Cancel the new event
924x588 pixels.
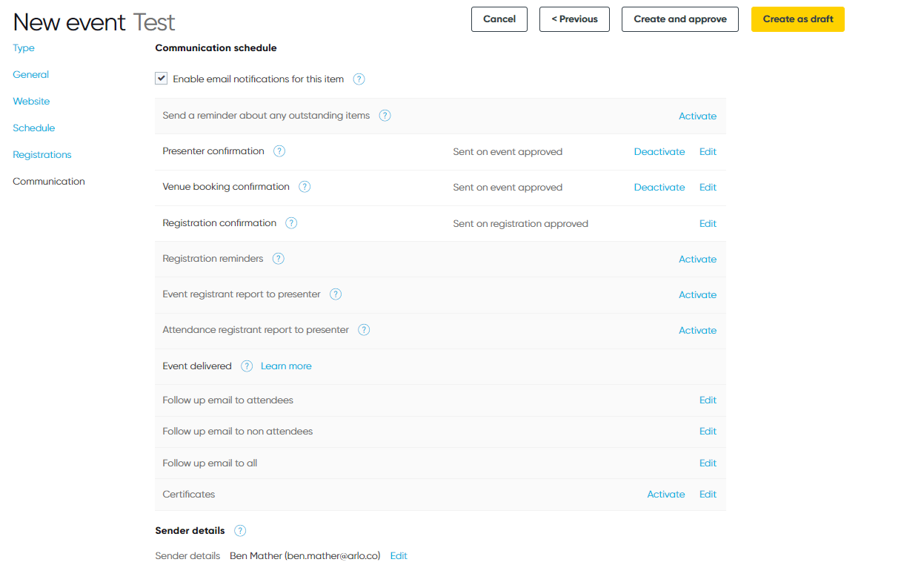click(499, 19)
